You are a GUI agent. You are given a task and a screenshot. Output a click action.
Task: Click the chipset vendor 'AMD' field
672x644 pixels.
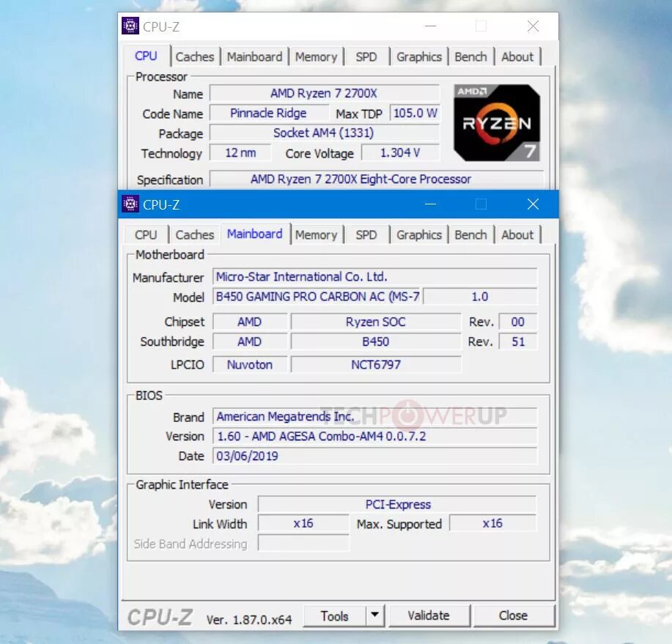[x=250, y=322]
